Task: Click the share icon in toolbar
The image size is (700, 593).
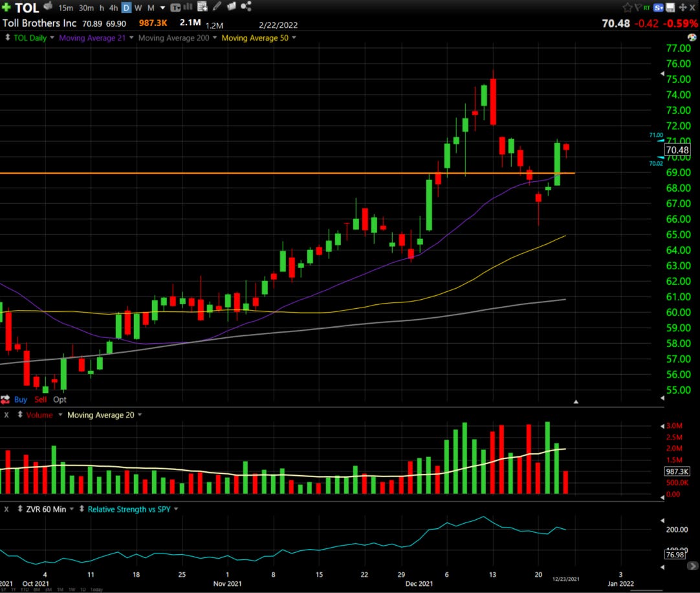Action: 246,6
